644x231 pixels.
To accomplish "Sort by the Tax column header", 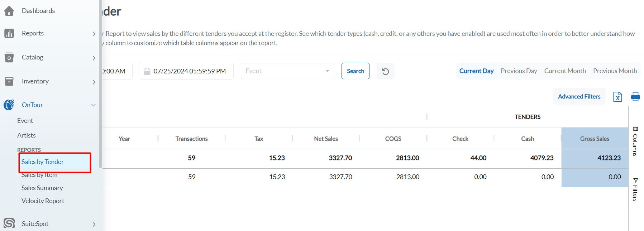I will tap(259, 139).
